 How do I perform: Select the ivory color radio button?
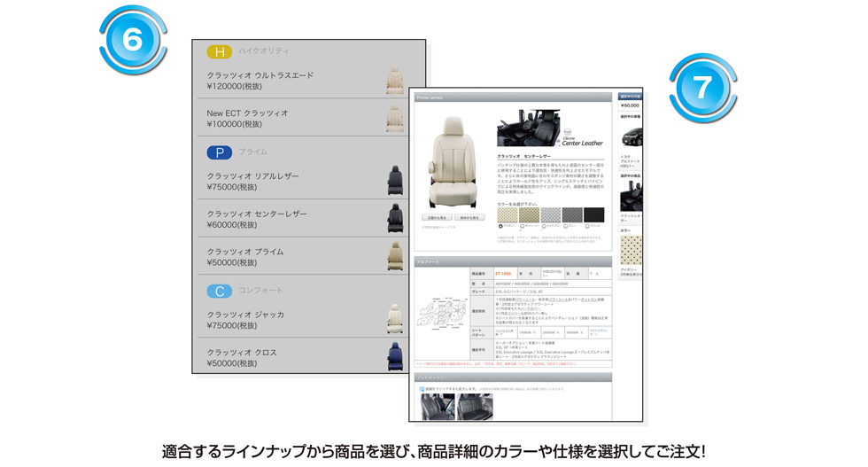click(x=500, y=226)
